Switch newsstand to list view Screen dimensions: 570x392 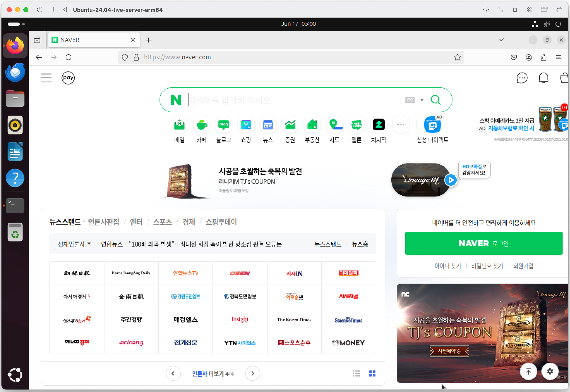tap(356, 373)
